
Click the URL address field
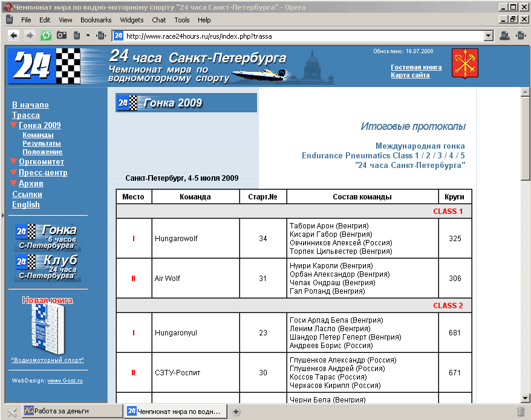coord(303,36)
